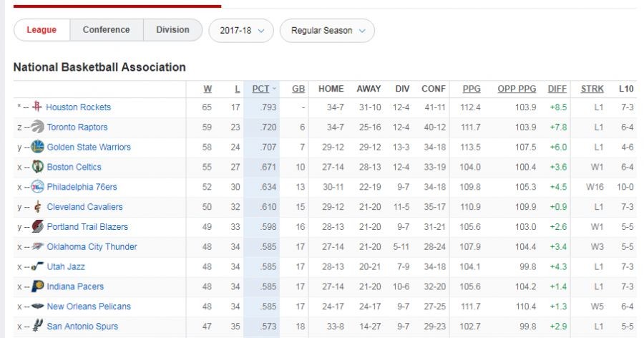The image size is (644, 338).
Task: Sort table by W column header
Action: [x=208, y=89]
